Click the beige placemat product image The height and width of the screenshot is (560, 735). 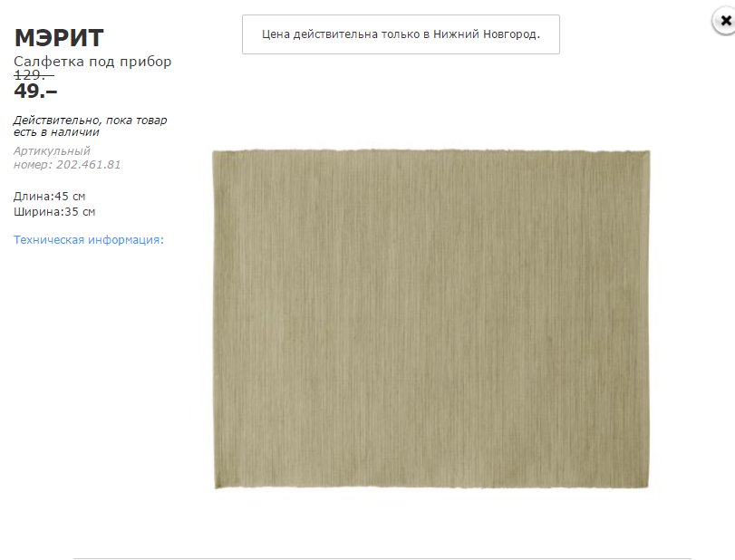pos(430,319)
